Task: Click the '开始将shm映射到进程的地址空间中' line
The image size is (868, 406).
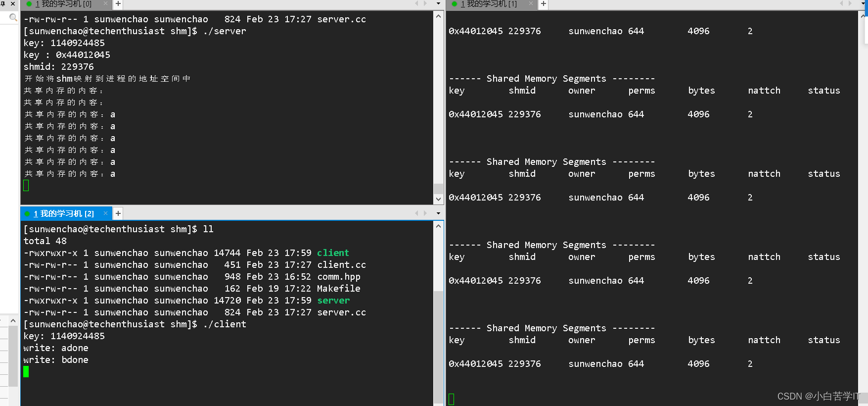Action: click(x=107, y=79)
